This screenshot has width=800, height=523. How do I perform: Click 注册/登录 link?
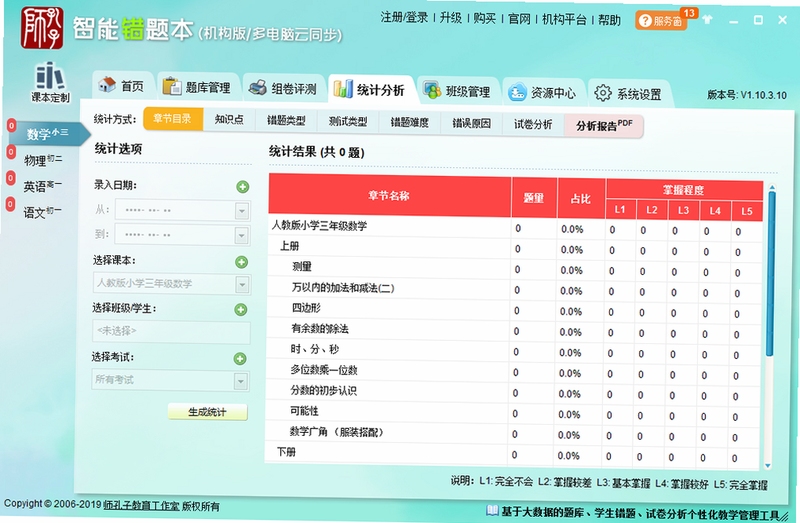[404, 17]
